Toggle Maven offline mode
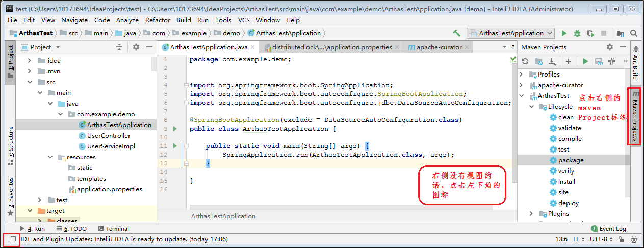The image size is (644, 248). (x=612, y=61)
